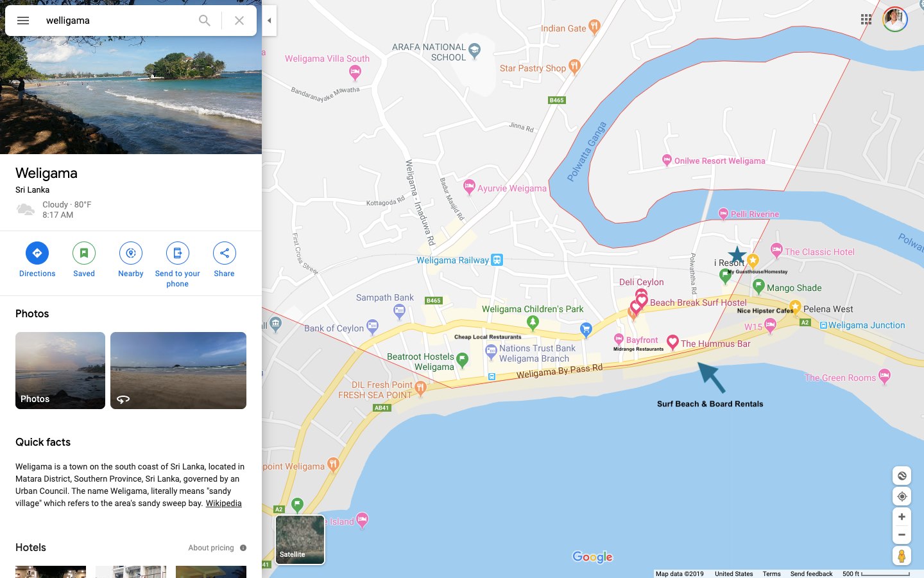Viewport: 924px width, 578px height.
Task: Zoom in with the plus button
Action: pyautogui.click(x=902, y=516)
